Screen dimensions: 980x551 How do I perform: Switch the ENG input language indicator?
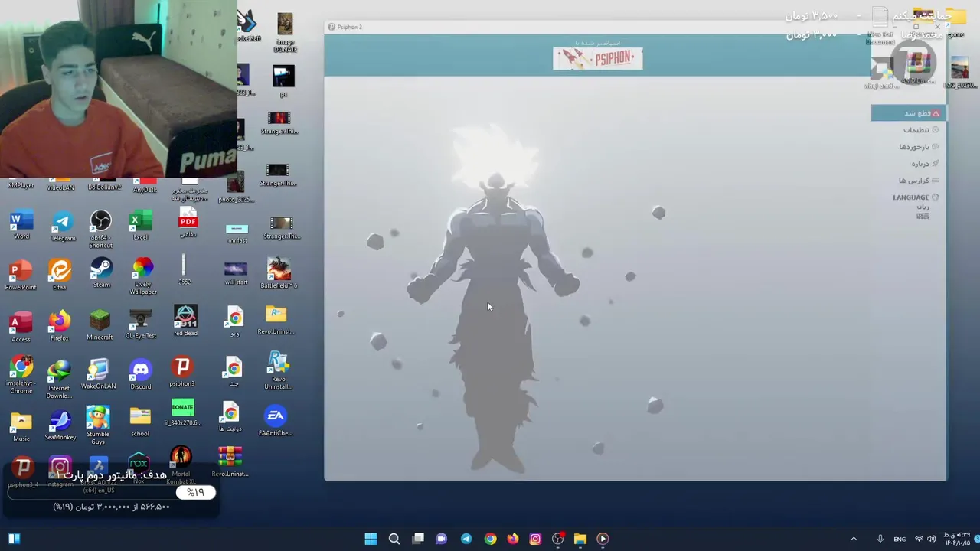point(900,539)
